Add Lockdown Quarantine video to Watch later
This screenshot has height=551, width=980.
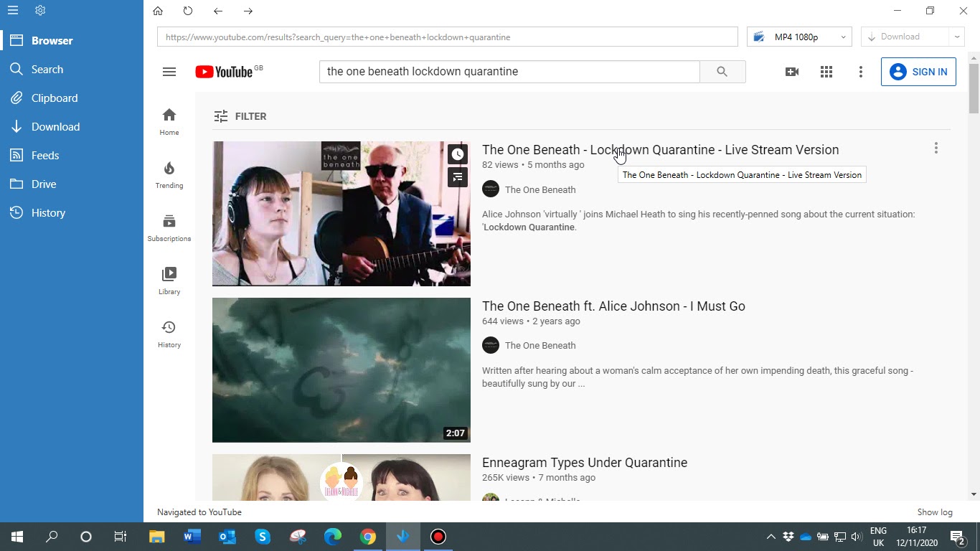pos(458,154)
